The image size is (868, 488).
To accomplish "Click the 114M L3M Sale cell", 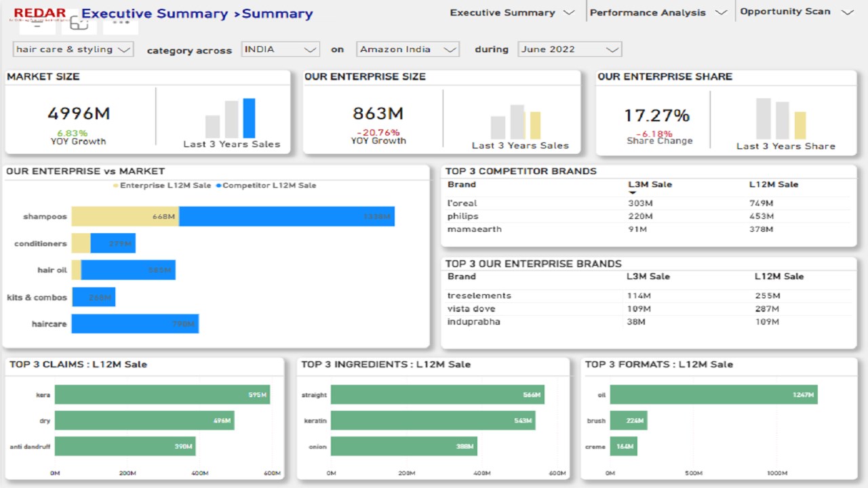I will (x=638, y=296).
